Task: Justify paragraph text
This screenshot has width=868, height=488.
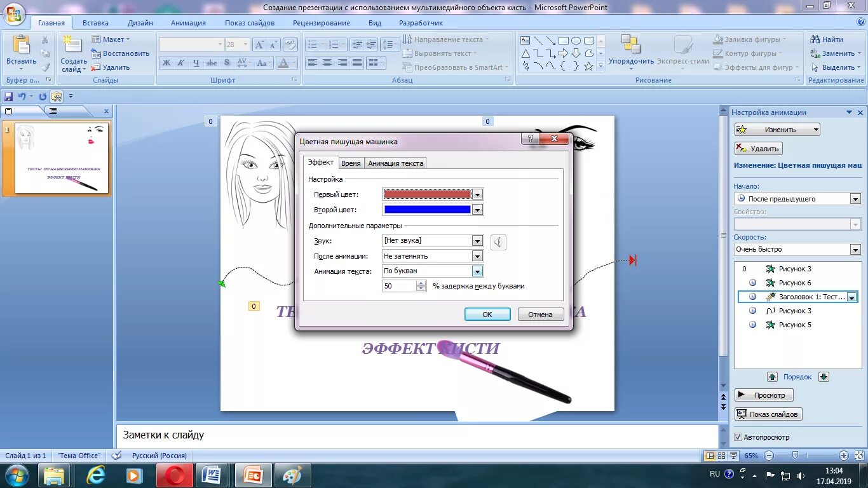Action: pyautogui.click(x=358, y=63)
